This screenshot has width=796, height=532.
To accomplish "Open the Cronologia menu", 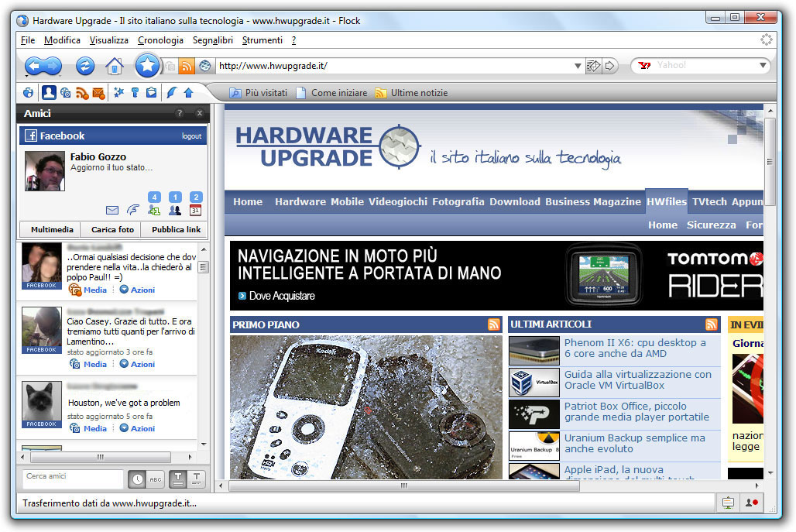I will pyautogui.click(x=160, y=40).
